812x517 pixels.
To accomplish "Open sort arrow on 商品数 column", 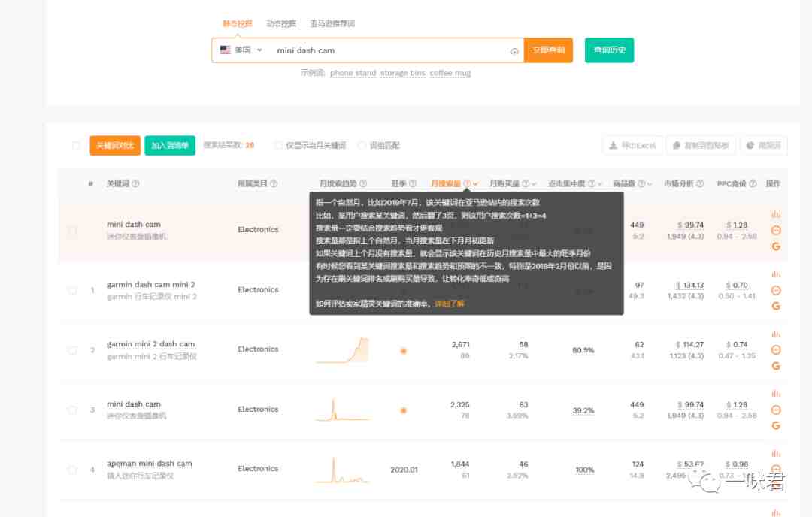I will point(650,184).
